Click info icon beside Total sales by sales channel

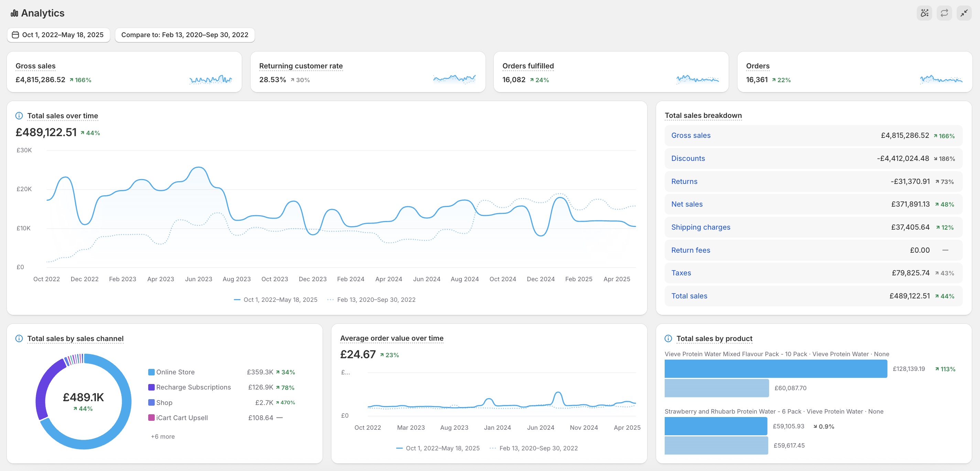pos(19,338)
